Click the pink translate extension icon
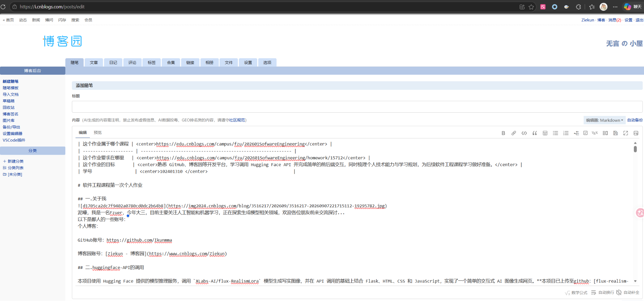The image size is (644, 301). [x=543, y=7]
